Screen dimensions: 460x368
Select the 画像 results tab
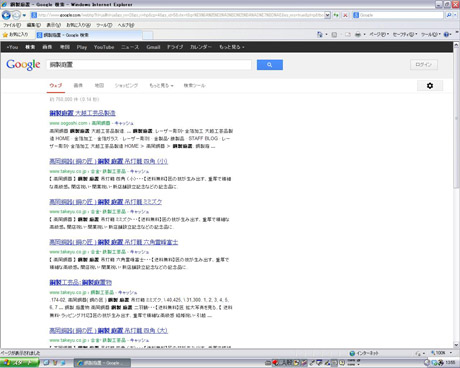[78, 85]
